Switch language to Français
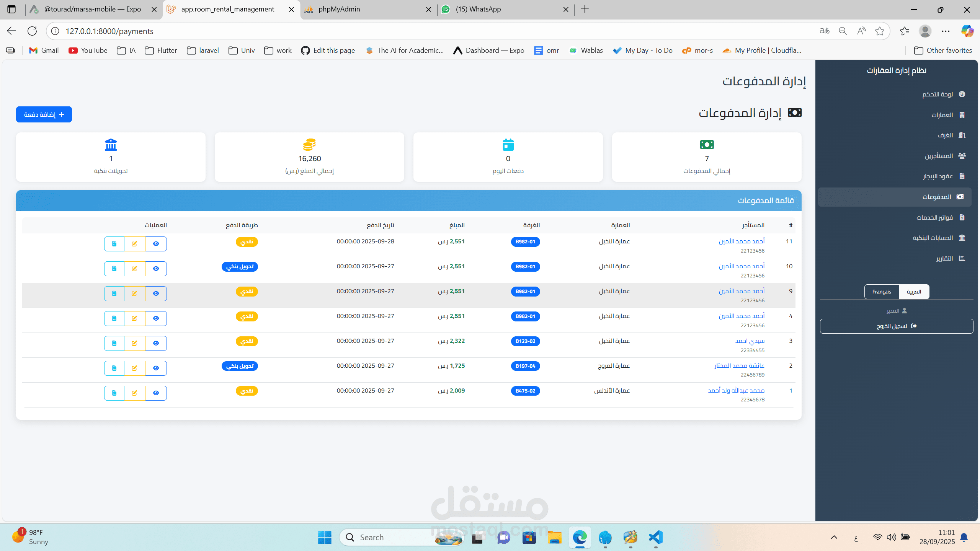Viewport: 980px width, 551px height. click(881, 292)
